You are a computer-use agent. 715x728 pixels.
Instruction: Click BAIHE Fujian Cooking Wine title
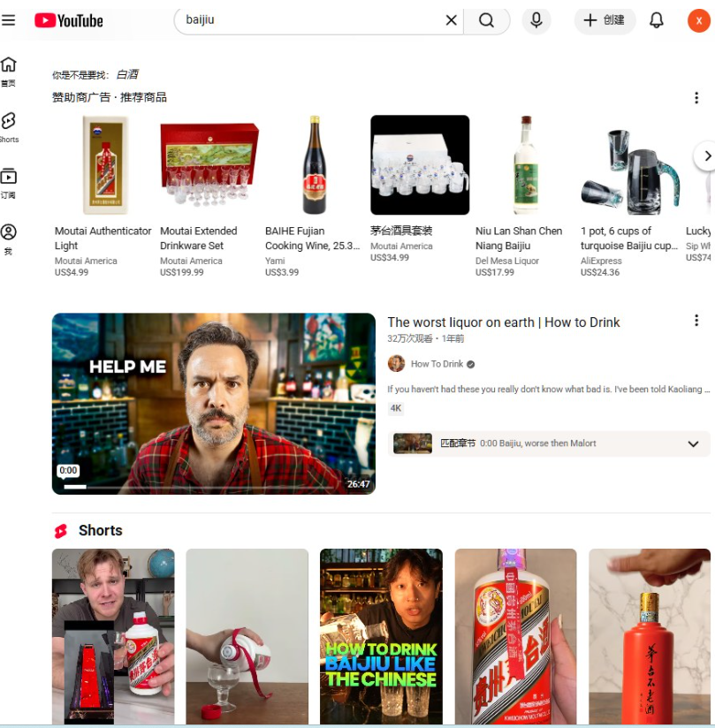point(312,239)
